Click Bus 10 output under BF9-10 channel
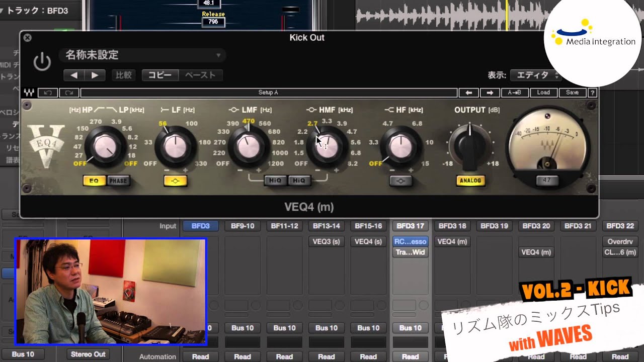This screenshot has width=644, height=362. point(243,328)
